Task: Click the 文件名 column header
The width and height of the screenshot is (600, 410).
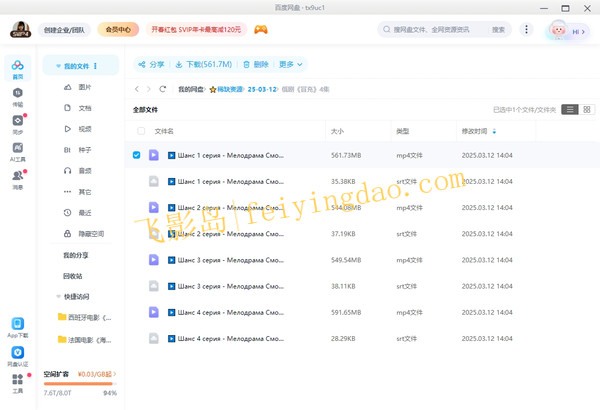Action: tap(164, 131)
